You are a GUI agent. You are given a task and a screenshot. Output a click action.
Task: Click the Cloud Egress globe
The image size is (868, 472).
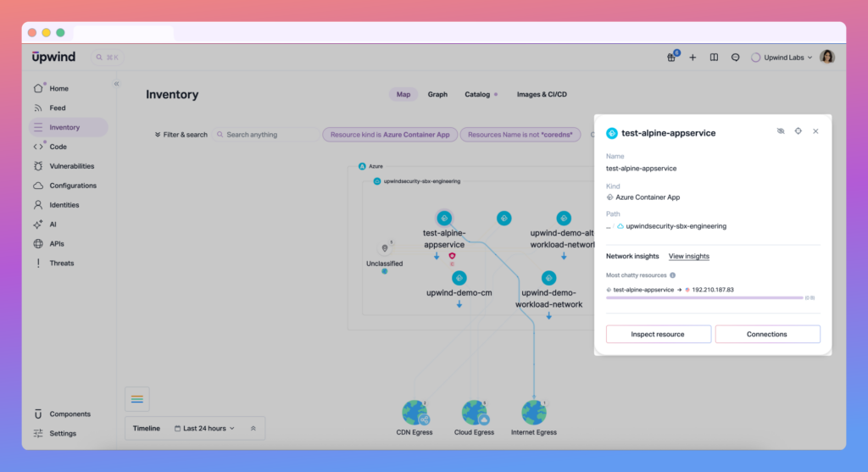475,413
